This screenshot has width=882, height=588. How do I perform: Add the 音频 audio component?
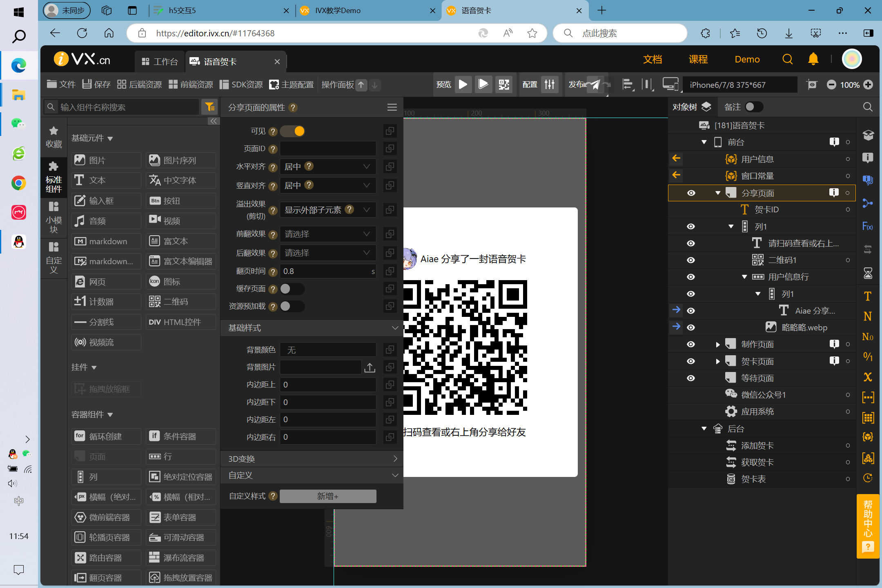106,221
